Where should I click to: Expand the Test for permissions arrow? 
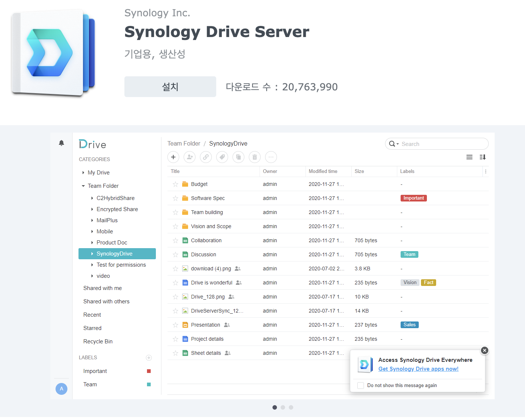92,265
